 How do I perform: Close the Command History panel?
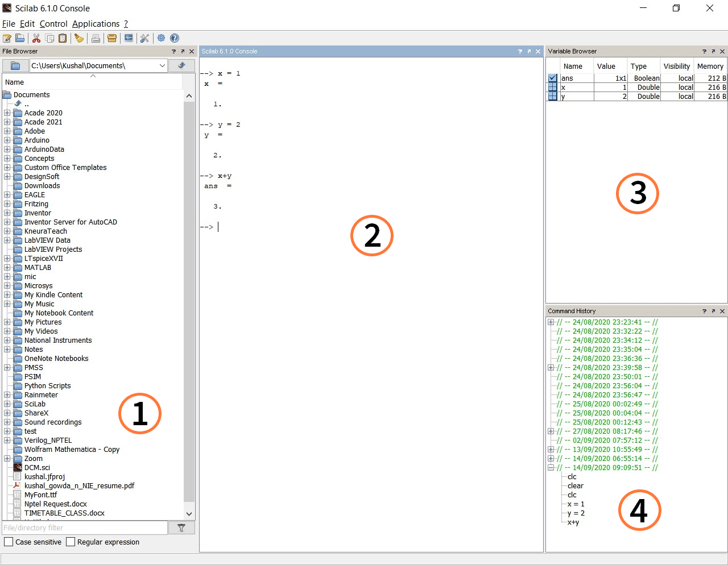(x=722, y=311)
